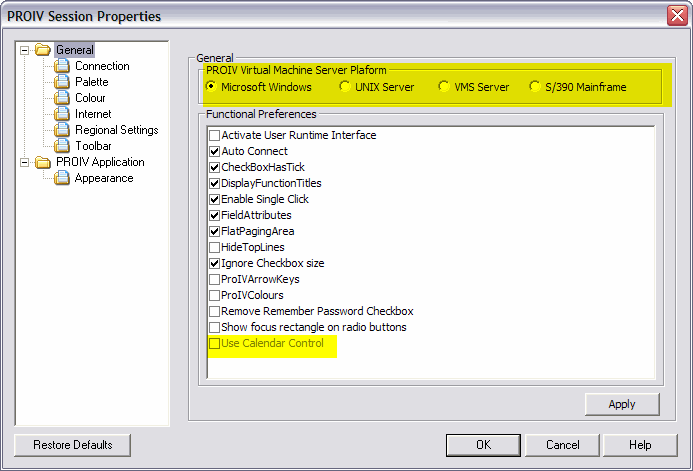This screenshot has width=693, height=471.
Task: Click the Colour page icon
Action: (62, 98)
